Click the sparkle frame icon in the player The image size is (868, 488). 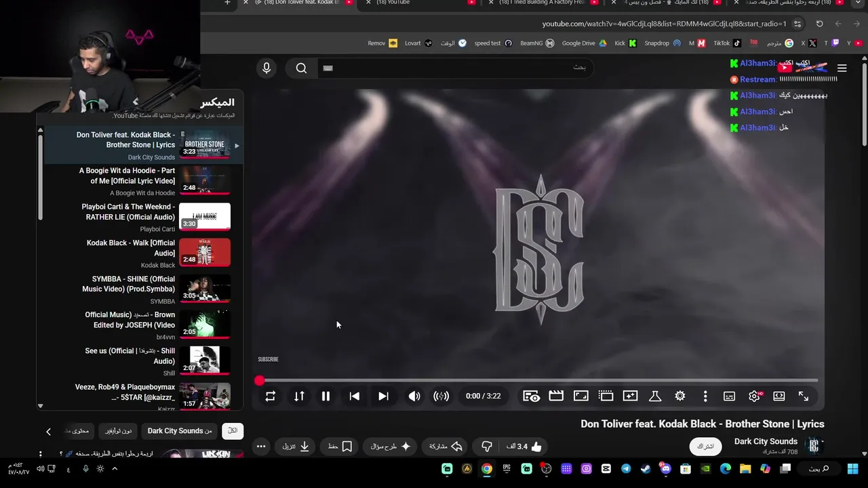click(x=631, y=396)
